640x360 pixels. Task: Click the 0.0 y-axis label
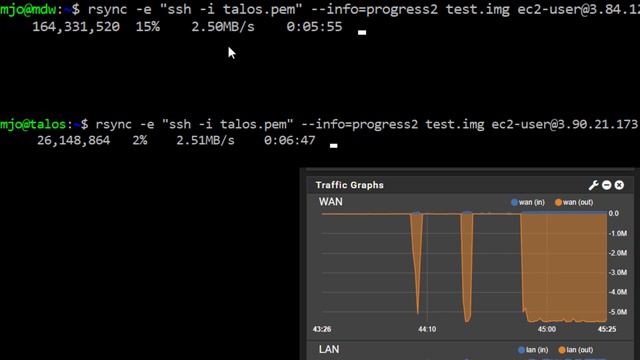(613, 213)
